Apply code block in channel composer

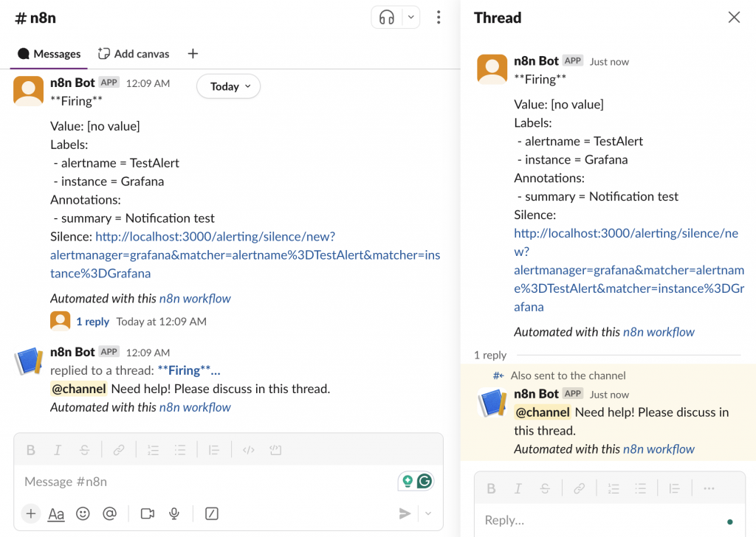pyautogui.click(x=275, y=450)
